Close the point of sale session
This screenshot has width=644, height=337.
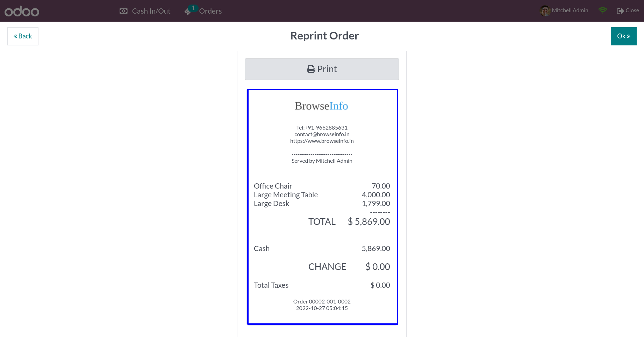(x=628, y=10)
